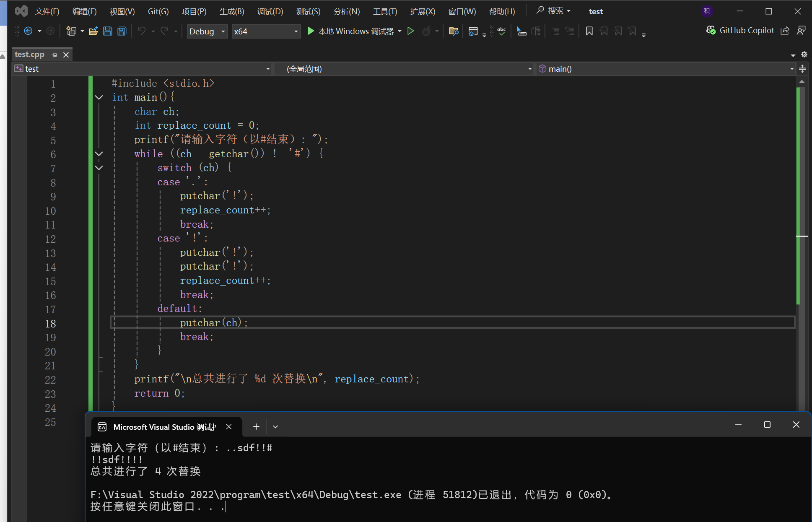This screenshot has width=812, height=522.
Task: Click the Open File folder icon
Action: click(x=93, y=31)
